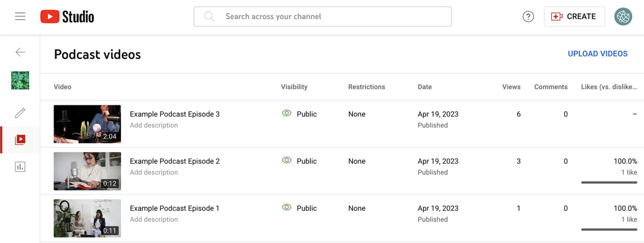
Task: Click the channel thumbnail in the sidebar
Action: point(20,80)
